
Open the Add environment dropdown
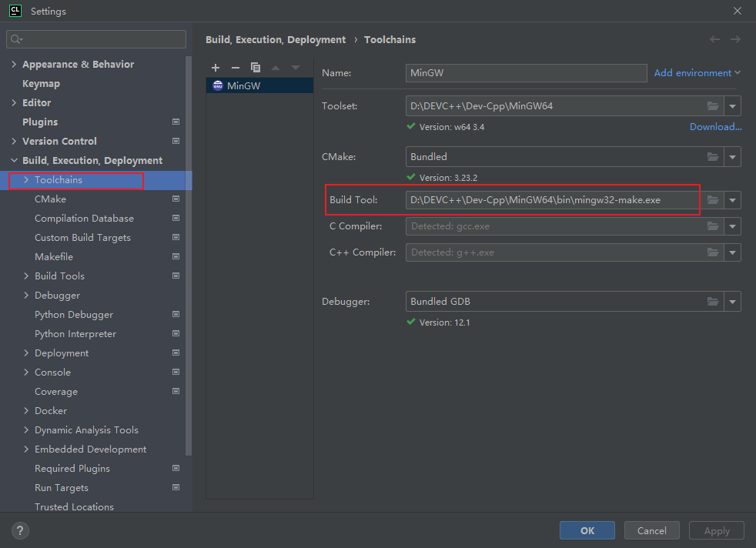click(697, 73)
